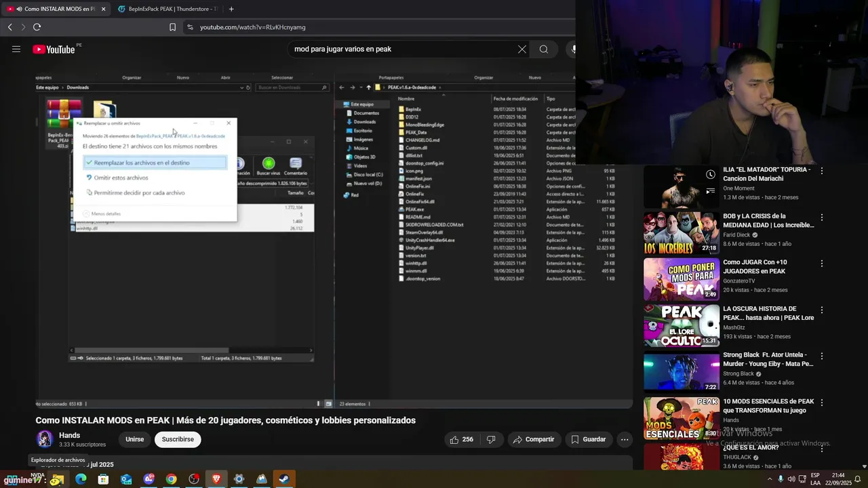Add the Topuria video to Watch Later
Viewport: 868px width, 488px height.
[x=710, y=175]
